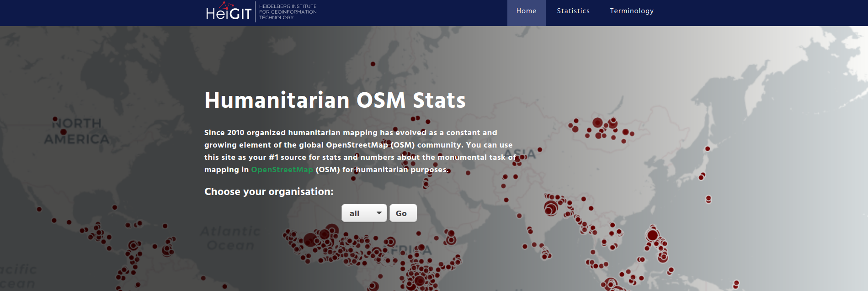Click the Heidelberg Institute for Geoinformation Technology text
This screenshot has height=291, width=868.
pos(288,12)
